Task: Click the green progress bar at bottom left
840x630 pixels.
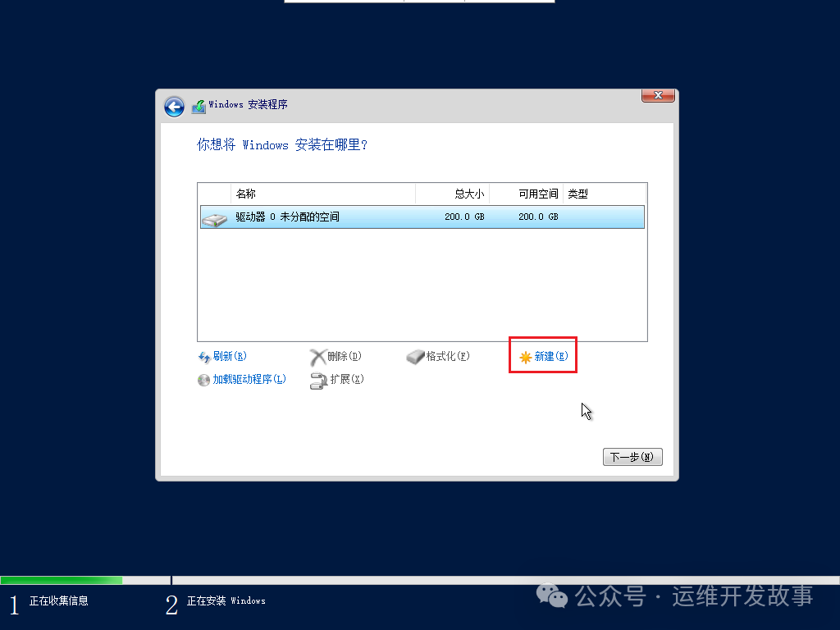Action: (62, 578)
